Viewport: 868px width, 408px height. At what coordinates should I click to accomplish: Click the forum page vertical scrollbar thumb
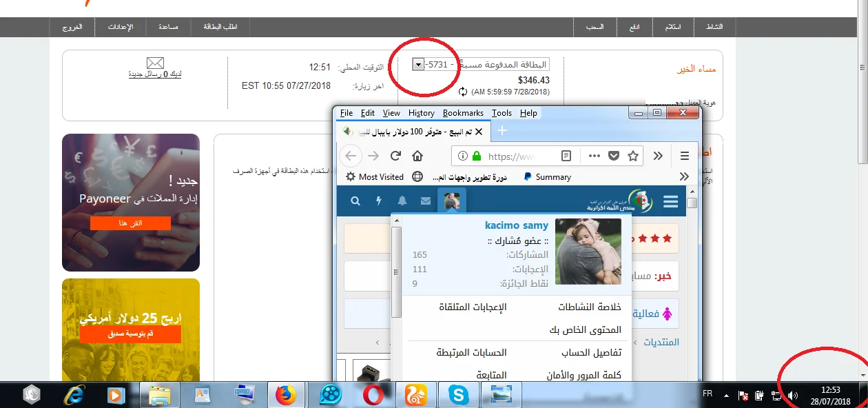click(x=396, y=272)
